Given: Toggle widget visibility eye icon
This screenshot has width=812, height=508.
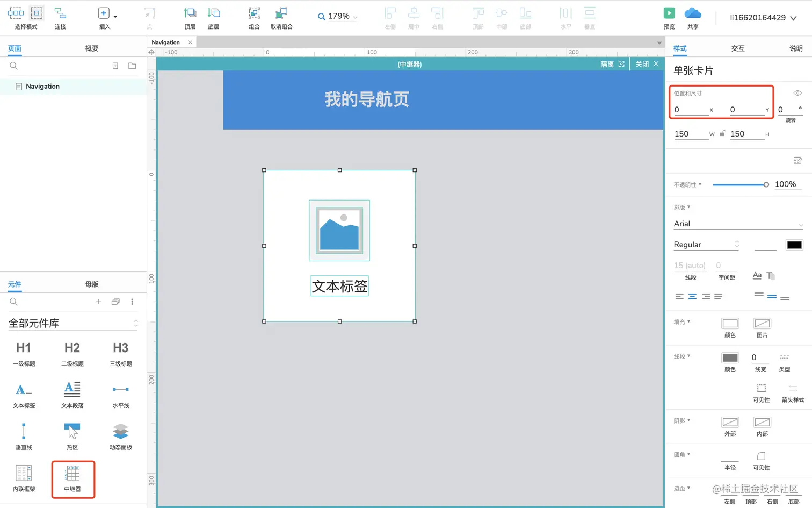Looking at the screenshot, I should point(798,93).
